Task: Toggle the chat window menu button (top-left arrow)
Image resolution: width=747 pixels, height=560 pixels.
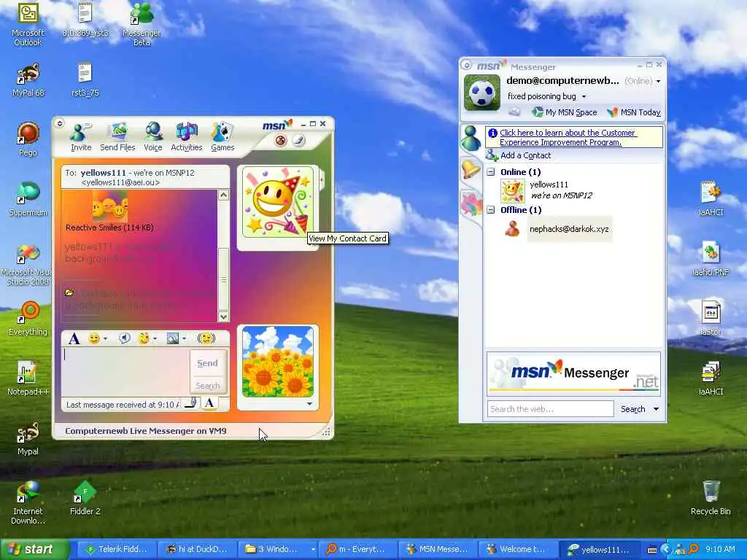Action: pos(60,124)
